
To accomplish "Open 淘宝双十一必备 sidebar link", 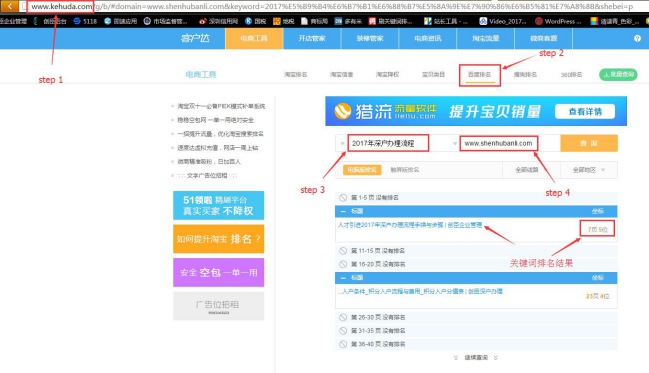I will [221, 106].
